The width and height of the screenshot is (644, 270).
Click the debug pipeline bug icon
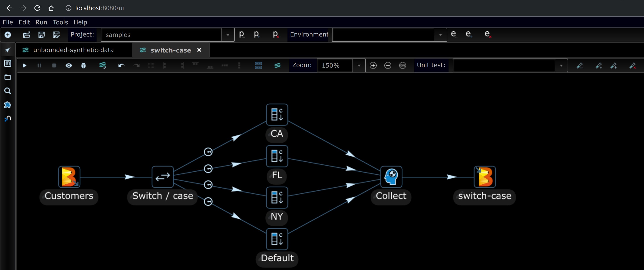click(84, 65)
